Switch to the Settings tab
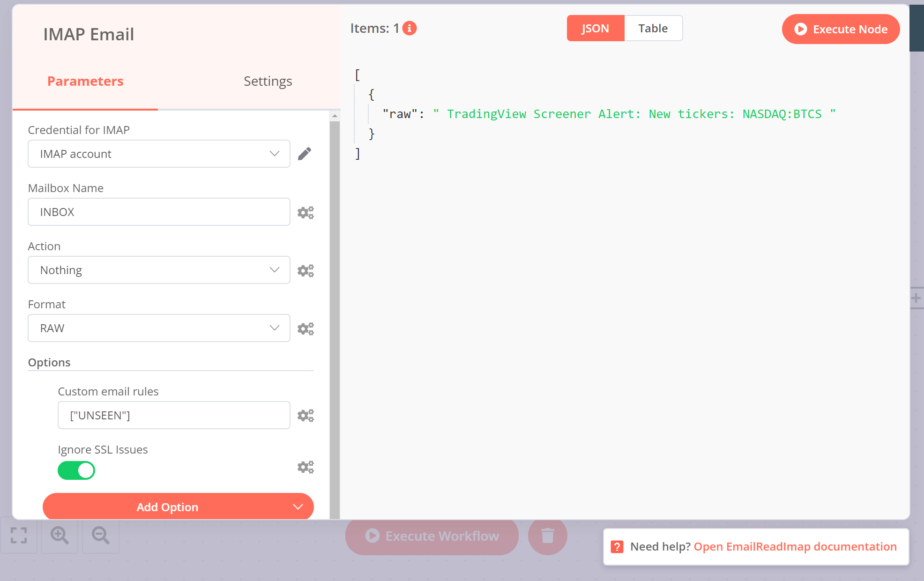924x581 pixels. point(268,81)
